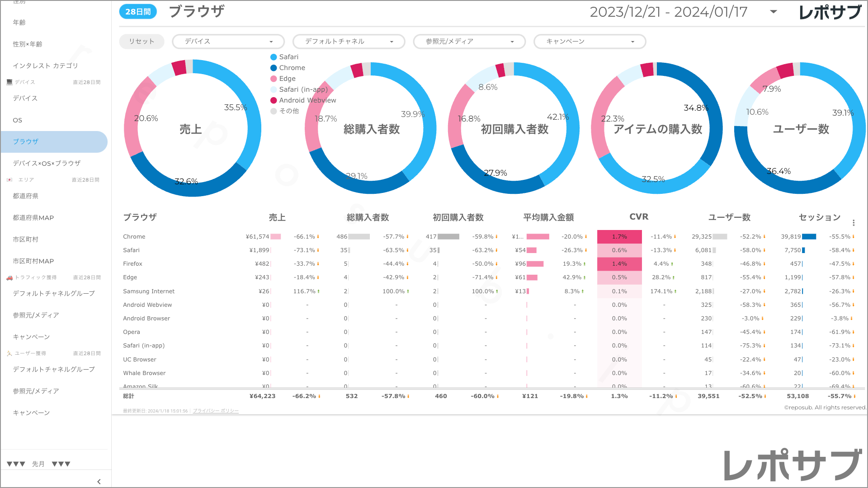Click the three-dot table options icon

pyautogui.click(x=854, y=223)
